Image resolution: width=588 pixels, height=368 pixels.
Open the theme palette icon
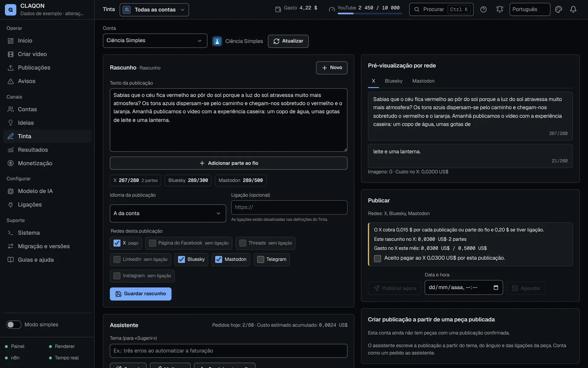coord(559,10)
